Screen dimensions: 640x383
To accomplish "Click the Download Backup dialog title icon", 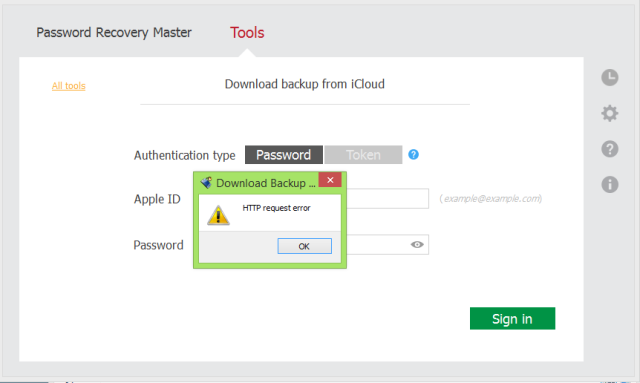I will click(x=206, y=183).
